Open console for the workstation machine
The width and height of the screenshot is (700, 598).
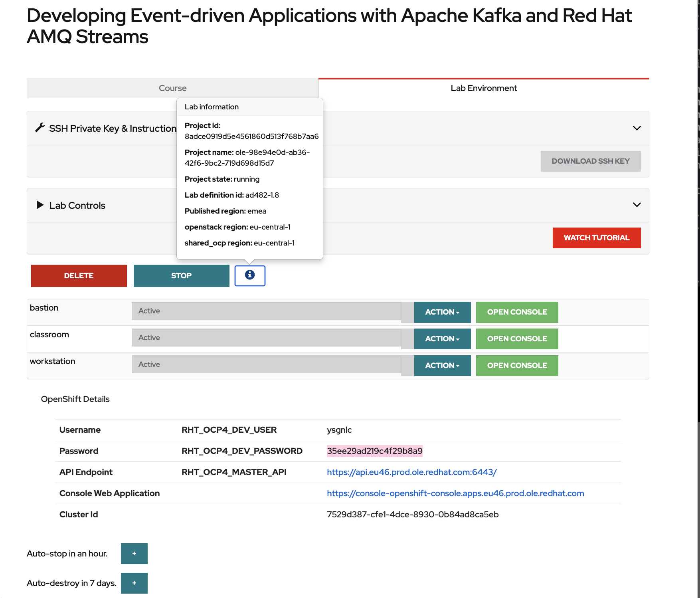coord(517,366)
